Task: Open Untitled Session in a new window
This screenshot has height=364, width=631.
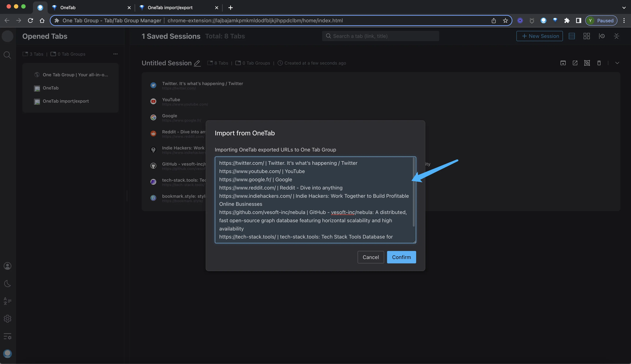Action: tap(575, 63)
